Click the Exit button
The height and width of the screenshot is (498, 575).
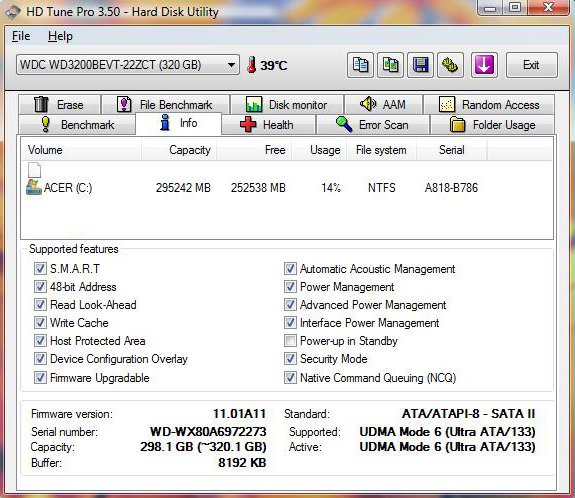(x=531, y=65)
